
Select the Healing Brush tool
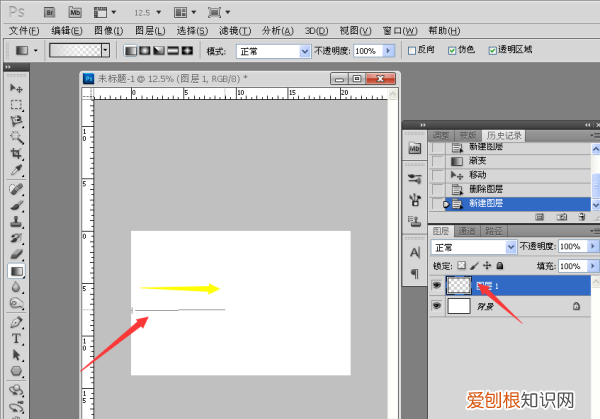16,189
